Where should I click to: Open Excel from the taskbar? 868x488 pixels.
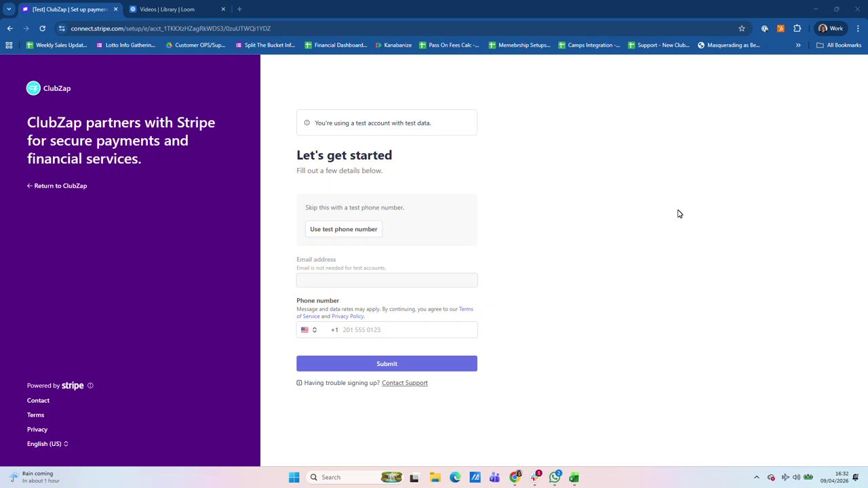pyautogui.click(x=574, y=477)
